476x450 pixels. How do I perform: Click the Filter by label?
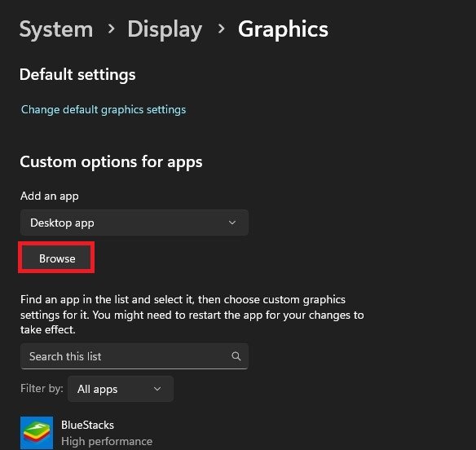[x=42, y=389]
